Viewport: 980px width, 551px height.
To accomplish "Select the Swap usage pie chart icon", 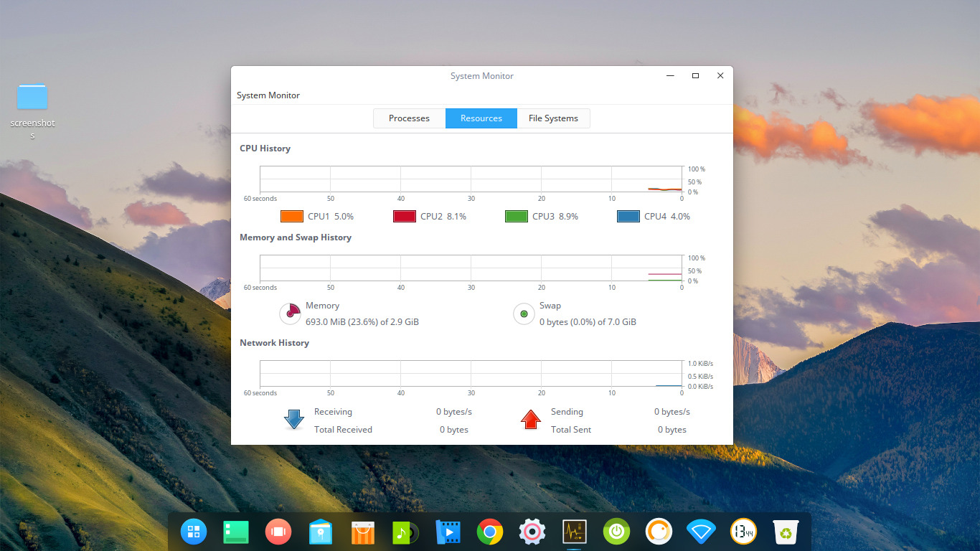I will tap(524, 314).
